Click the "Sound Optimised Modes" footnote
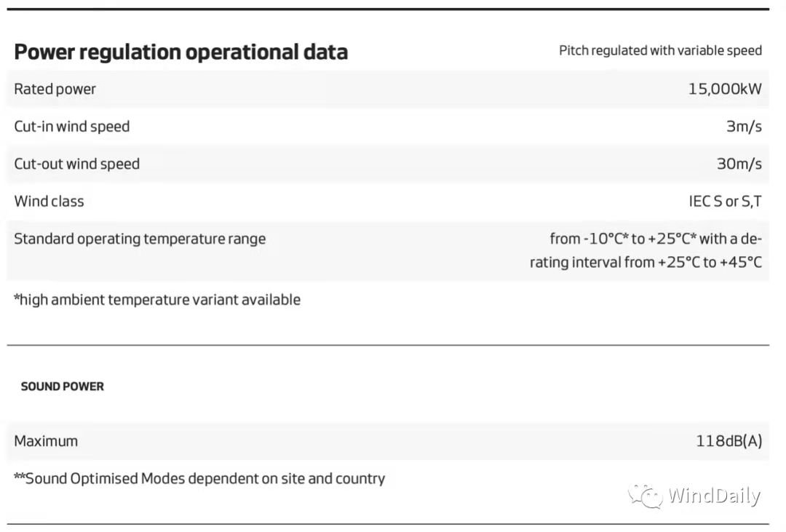 click(199, 478)
